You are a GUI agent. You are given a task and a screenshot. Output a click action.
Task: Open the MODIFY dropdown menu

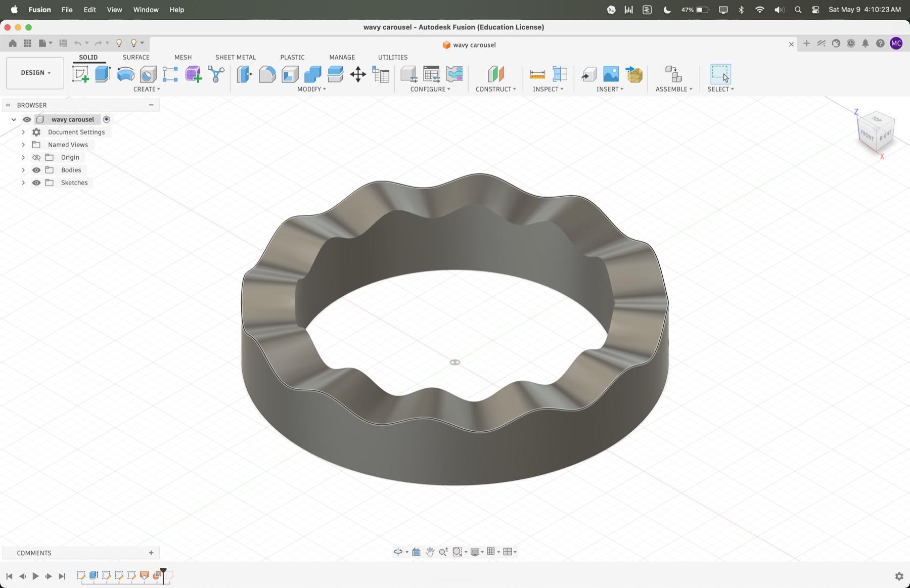(311, 89)
